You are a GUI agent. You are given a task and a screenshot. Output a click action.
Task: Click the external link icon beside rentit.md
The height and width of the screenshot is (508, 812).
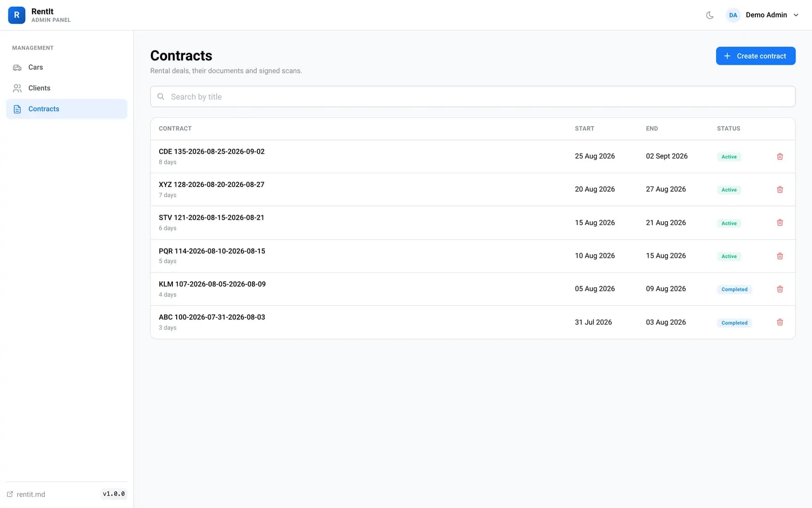click(10, 494)
